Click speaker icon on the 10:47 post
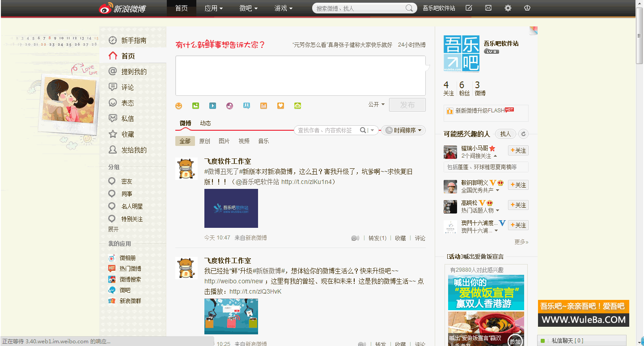Image resolution: width=644 pixels, height=346 pixels. pos(355,238)
